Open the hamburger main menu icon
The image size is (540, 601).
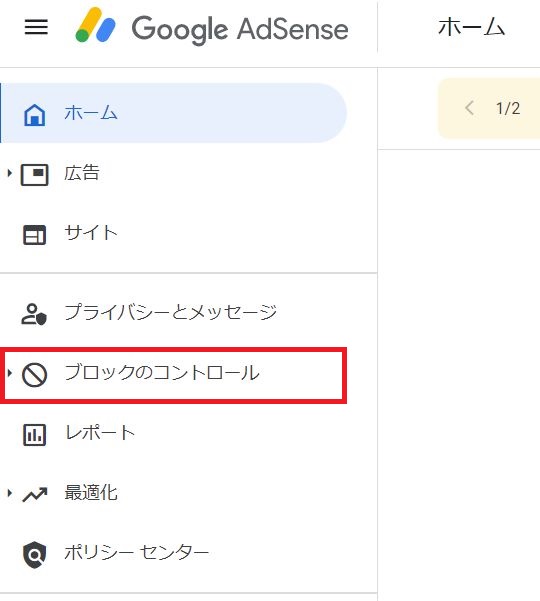(x=36, y=27)
